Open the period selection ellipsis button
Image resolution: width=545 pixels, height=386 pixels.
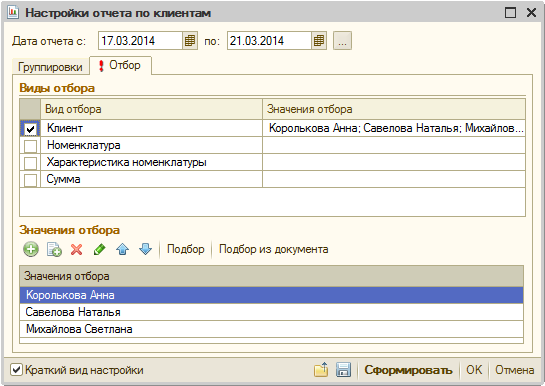342,41
